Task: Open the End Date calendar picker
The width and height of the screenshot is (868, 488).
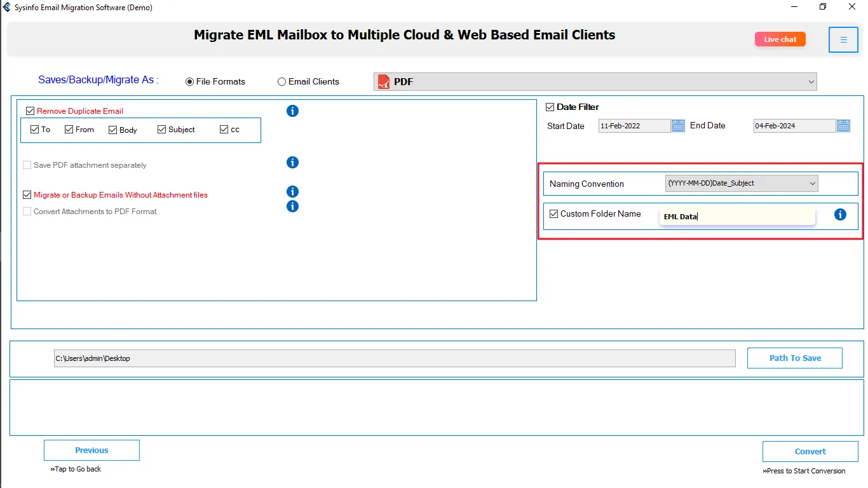Action: coord(843,126)
